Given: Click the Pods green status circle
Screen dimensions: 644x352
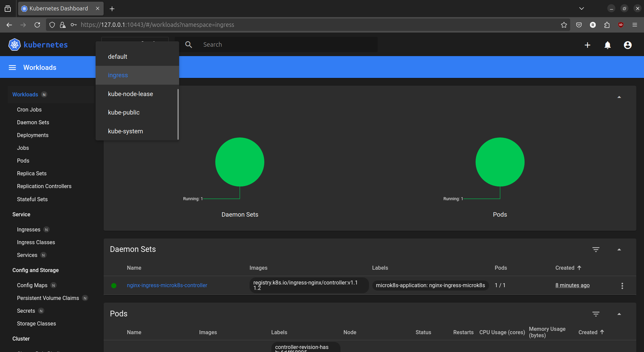Looking at the screenshot, I should coord(500,162).
